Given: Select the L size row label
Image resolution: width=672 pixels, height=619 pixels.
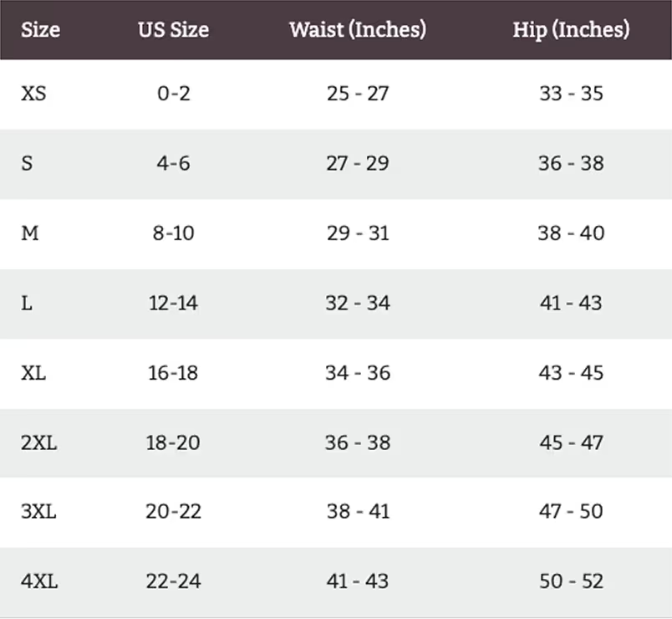Looking at the screenshot, I should 27,303.
